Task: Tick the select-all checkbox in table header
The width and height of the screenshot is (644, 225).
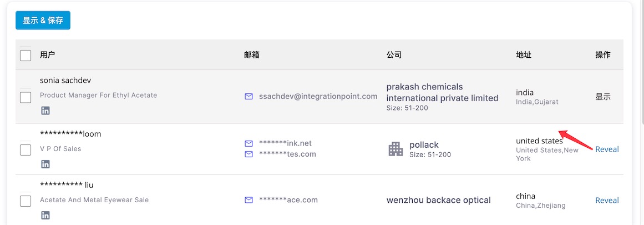Action: [26, 55]
